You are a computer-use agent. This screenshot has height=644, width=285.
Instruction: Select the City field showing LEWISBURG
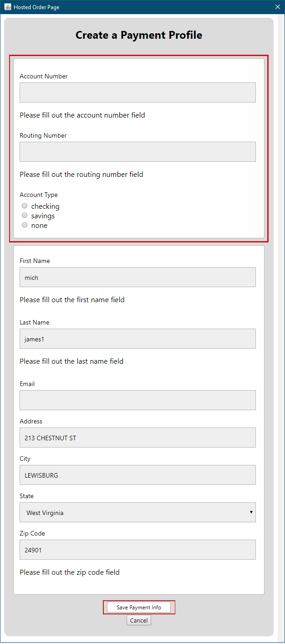click(x=137, y=475)
